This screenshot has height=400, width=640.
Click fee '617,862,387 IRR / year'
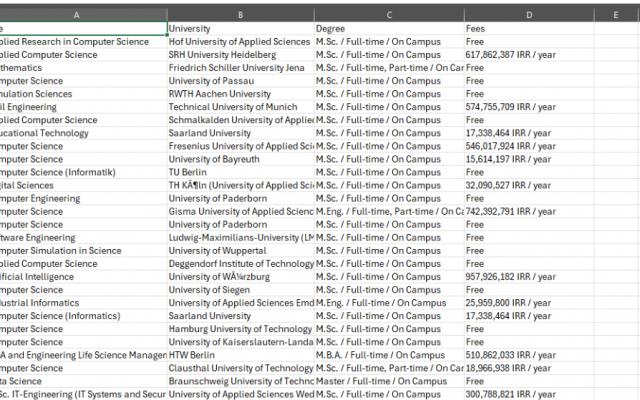click(529, 55)
